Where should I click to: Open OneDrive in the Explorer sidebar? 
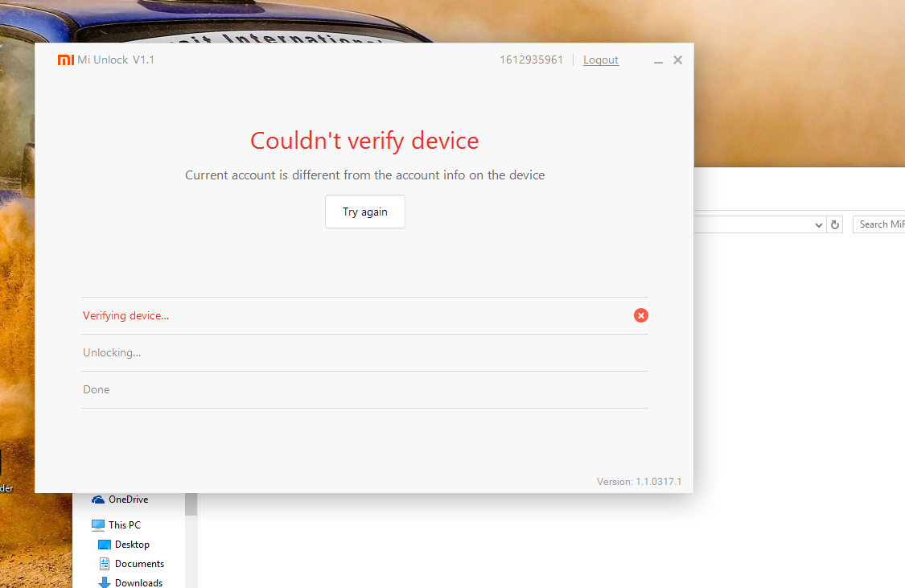120,500
